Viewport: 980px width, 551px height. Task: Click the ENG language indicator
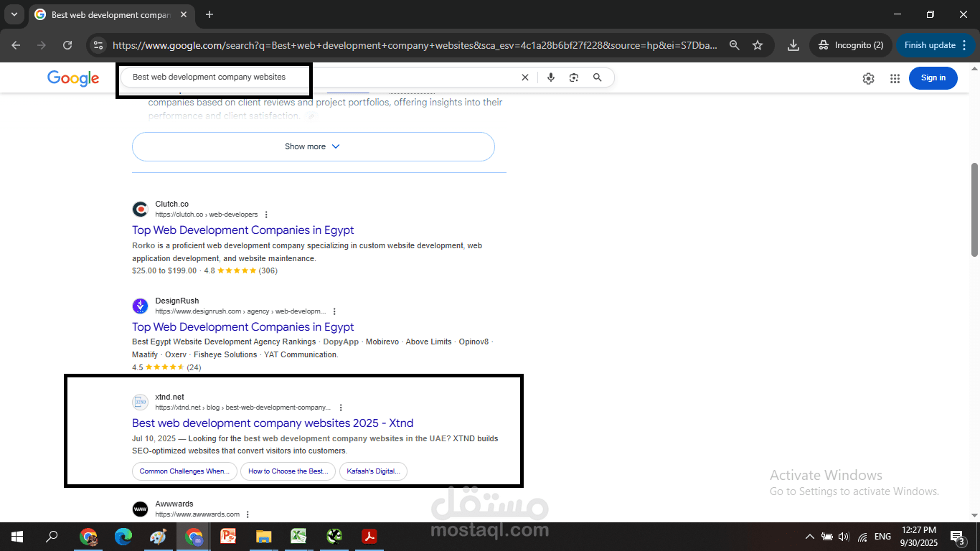click(883, 537)
